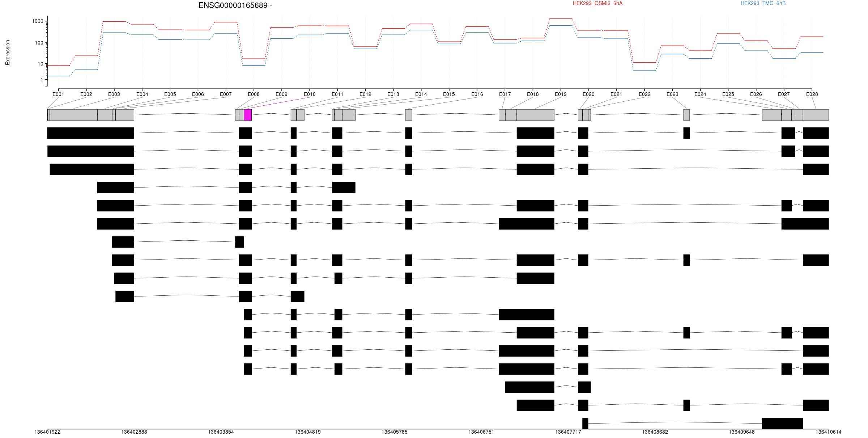This screenshot has width=868, height=438.
Task: Click exon label E024
Action: tap(700, 94)
